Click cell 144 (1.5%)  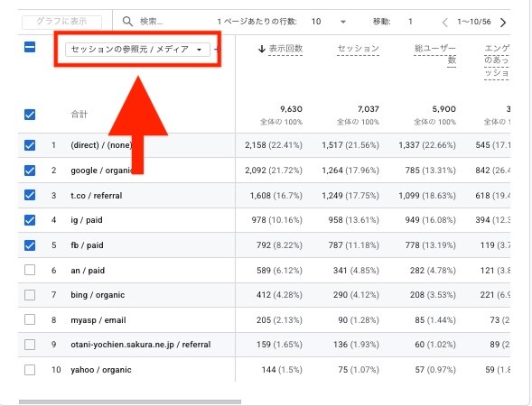282,370
